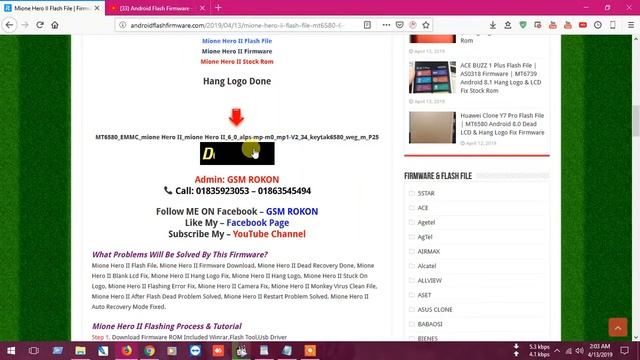The height and width of the screenshot is (360, 640).
Task: Open ACE BUZZ 1 Plus Flash File post
Action: [501, 78]
